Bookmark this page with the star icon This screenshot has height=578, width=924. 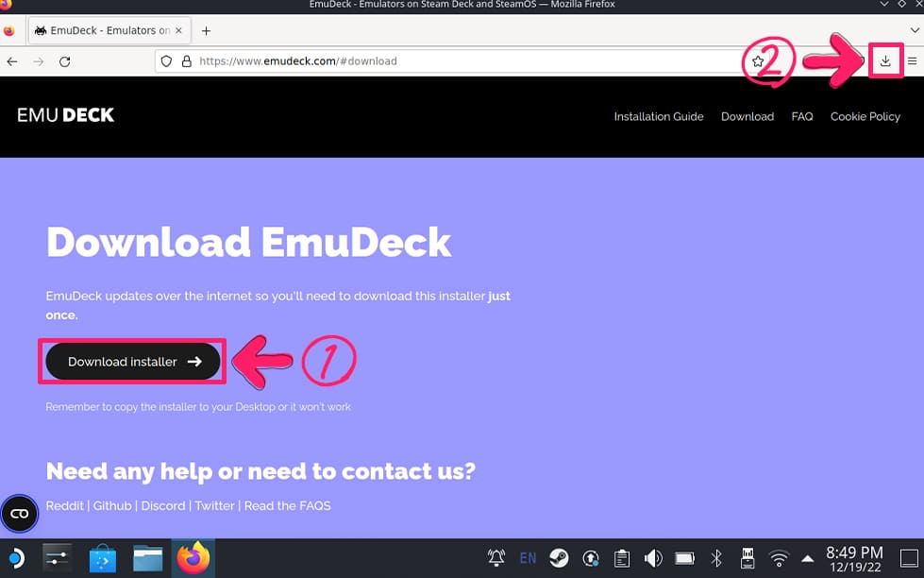758,61
